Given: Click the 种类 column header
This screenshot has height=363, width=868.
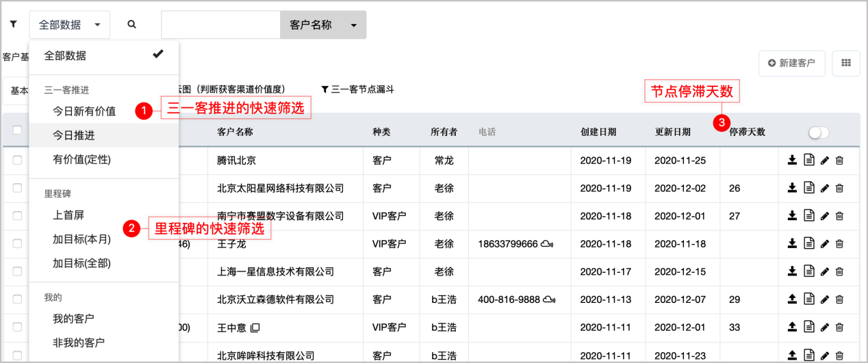Looking at the screenshot, I should pyautogui.click(x=381, y=132).
